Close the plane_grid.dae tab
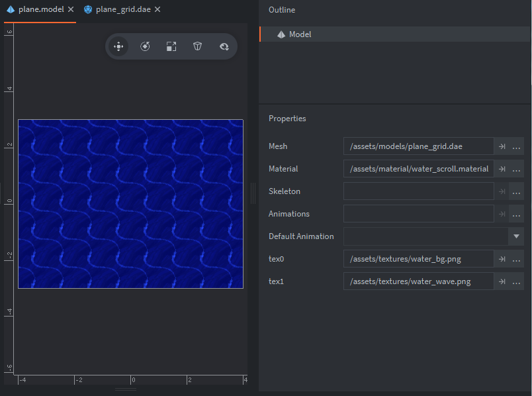The height and width of the screenshot is (396, 532). point(157,10)
